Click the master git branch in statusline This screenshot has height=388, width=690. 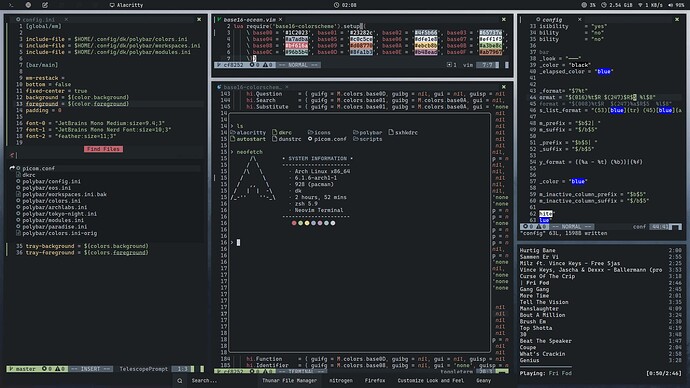click(x=22, y=369)
